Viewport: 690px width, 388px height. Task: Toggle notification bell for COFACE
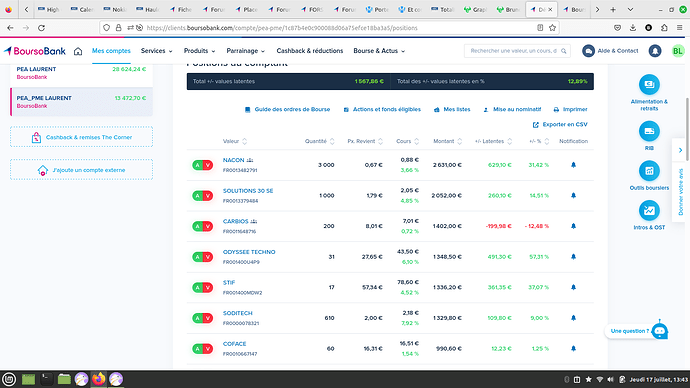[573, 348]
